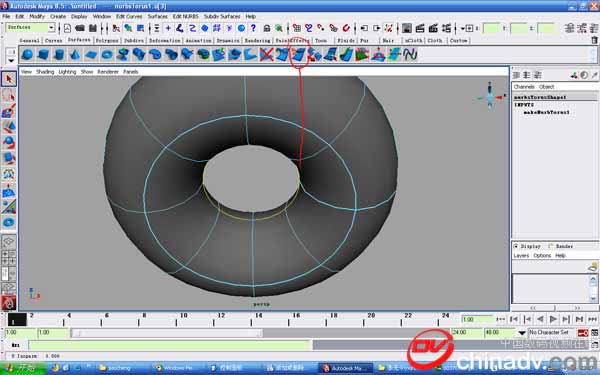Click the render current frame clapperboard
The image size is (600, 375).
(420, 28)
